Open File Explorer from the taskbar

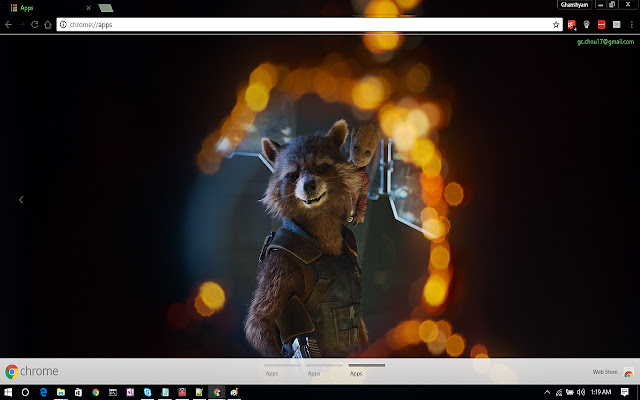pos(61,392)
